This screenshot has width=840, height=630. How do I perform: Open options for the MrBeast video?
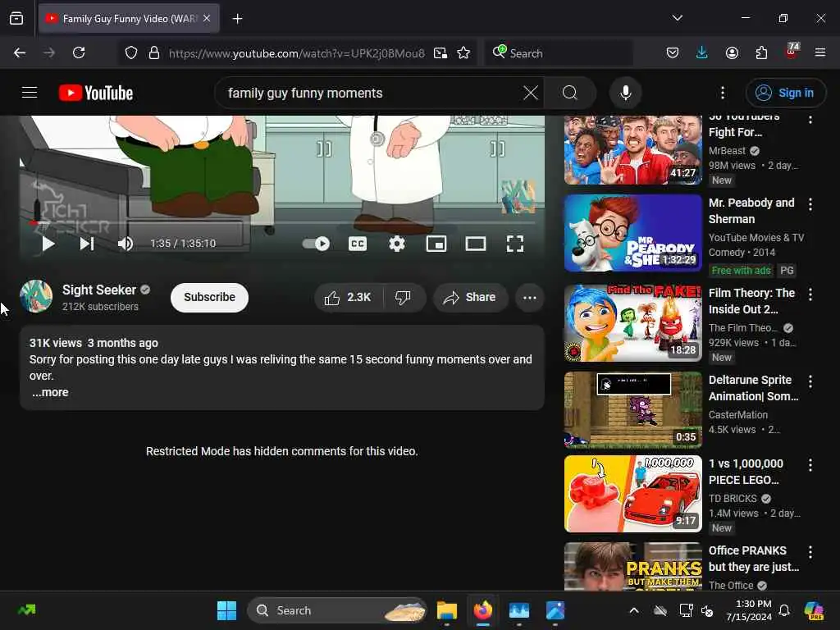pos(810,119)
